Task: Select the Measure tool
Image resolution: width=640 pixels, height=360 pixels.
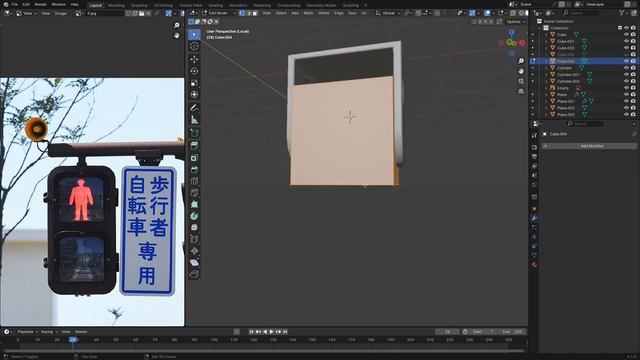Action: [x=194, y=120]
